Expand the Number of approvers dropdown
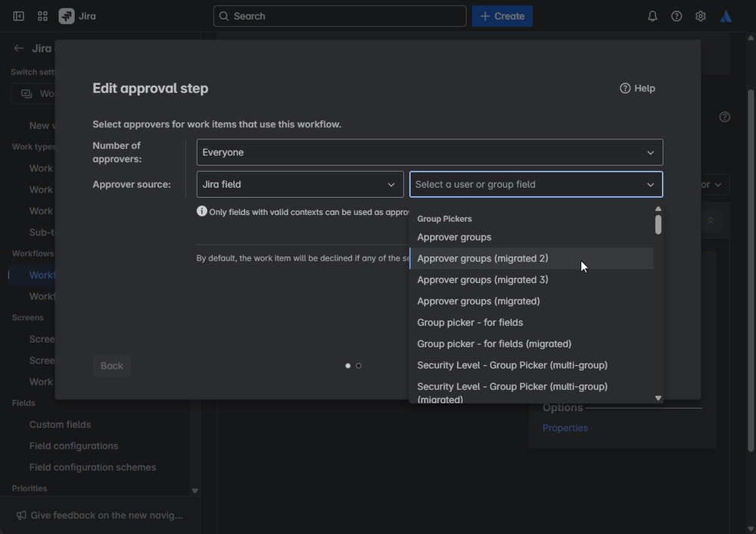This screenshot has height=534, width=756. click(429, 152)
